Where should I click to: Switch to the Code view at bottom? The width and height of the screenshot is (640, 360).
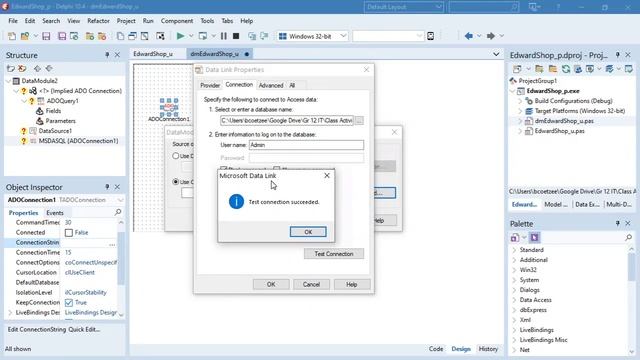(x=436, y=349)
